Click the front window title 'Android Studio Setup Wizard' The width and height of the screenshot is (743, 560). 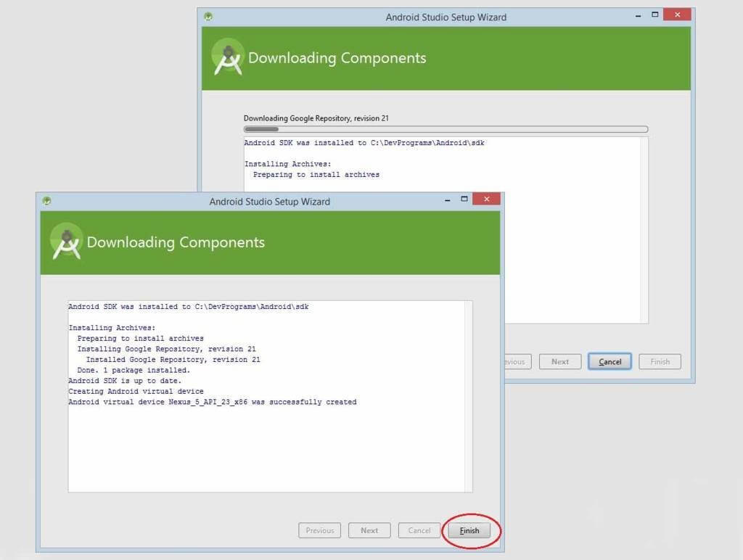(270, 202)
